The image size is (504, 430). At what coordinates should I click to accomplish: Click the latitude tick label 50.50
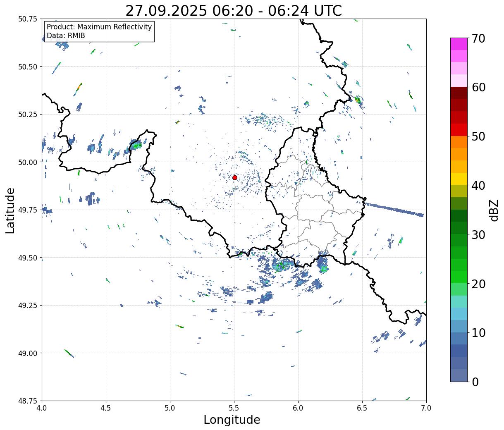[28, 67]
